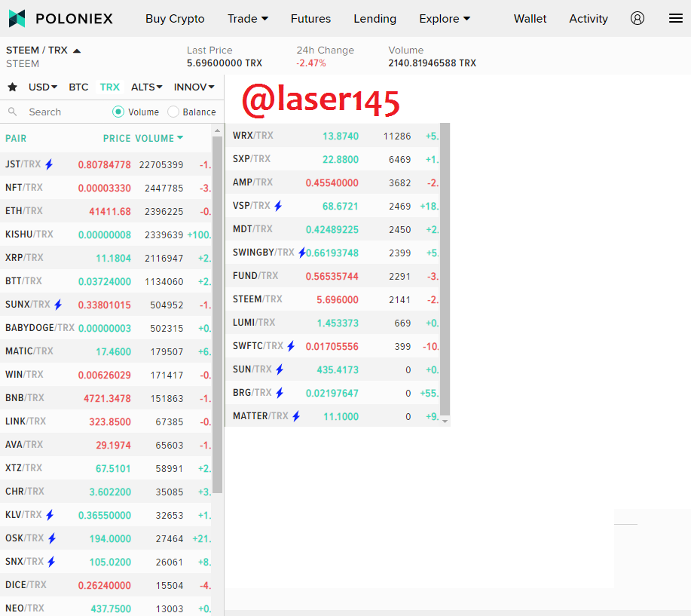Click the lightning bolt next to SUNX/TRX
This screenshot has height=616, width=691.
58,305
